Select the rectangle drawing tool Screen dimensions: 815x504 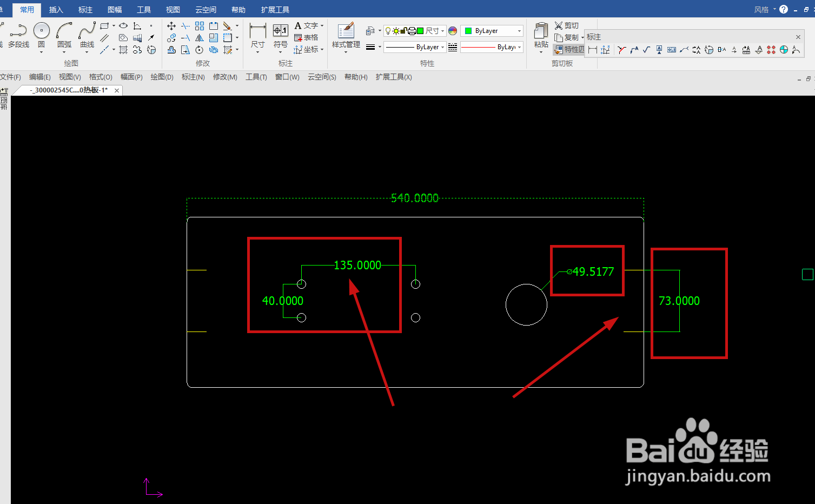[x=104, y=26]
